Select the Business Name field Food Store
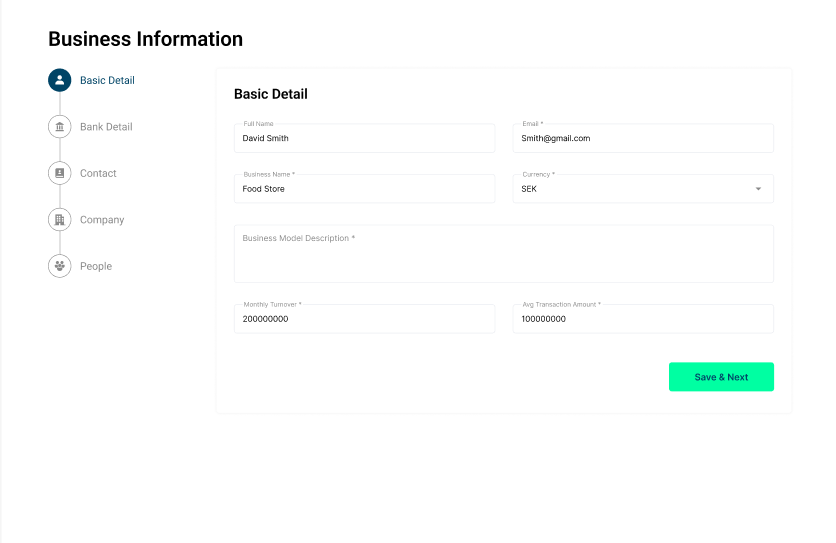 click(365, 189)
